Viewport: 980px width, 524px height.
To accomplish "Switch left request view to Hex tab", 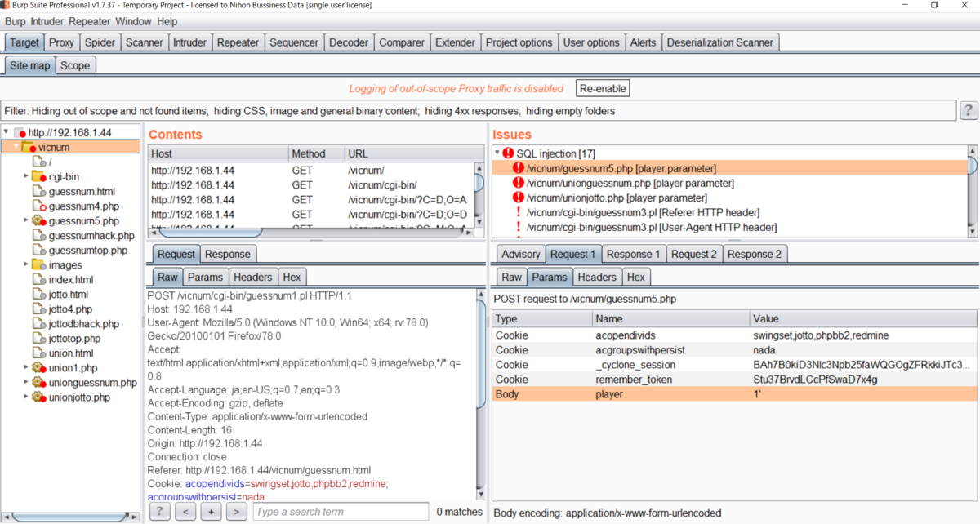I will coord(292,277).
